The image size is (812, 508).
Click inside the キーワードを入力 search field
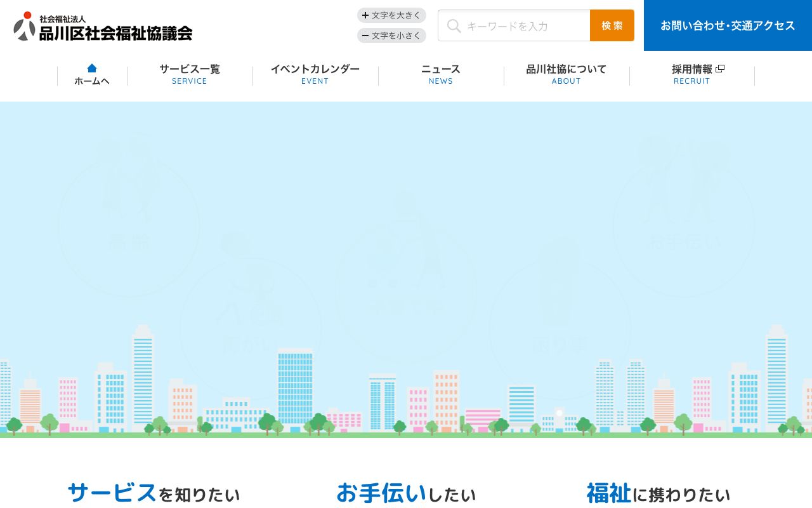pyautogui.click(x=520, y=26)
